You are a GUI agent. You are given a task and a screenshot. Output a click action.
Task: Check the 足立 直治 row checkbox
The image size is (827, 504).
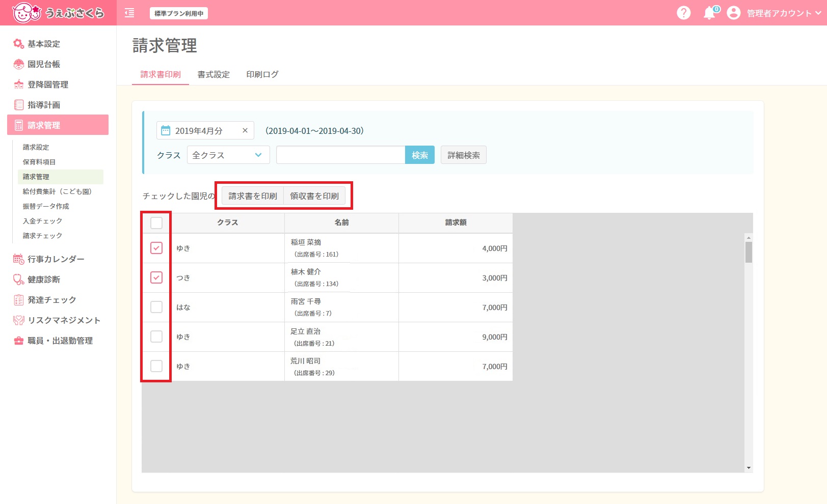coord(156,337)
